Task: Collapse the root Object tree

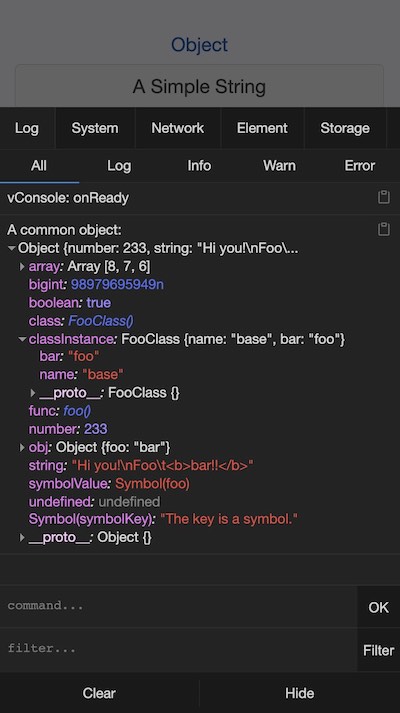Action: pyautogui.click(x=12, y=248)
